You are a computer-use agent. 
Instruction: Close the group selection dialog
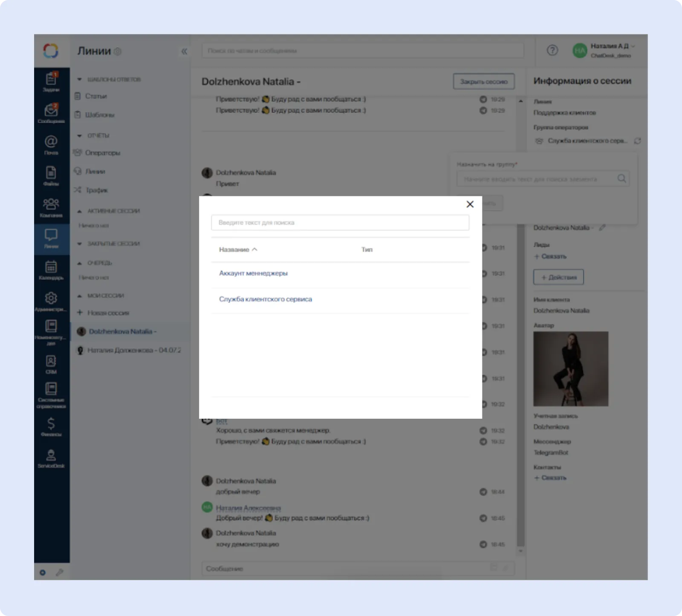coord(470,204)
